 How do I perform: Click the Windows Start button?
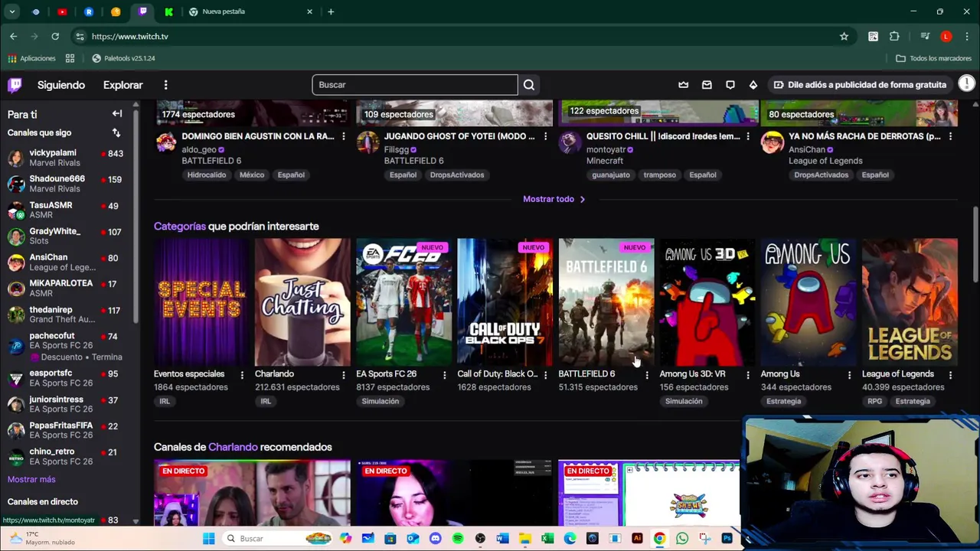point(208,539)
